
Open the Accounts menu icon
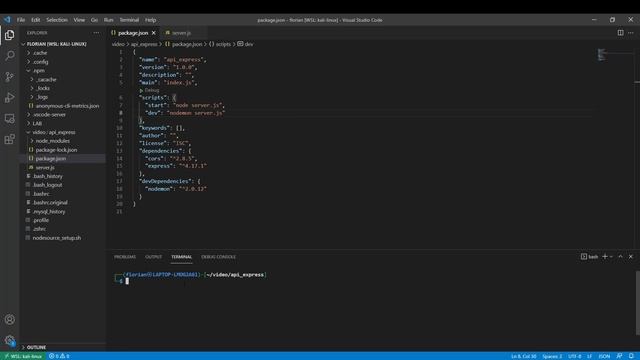(10, 320)
